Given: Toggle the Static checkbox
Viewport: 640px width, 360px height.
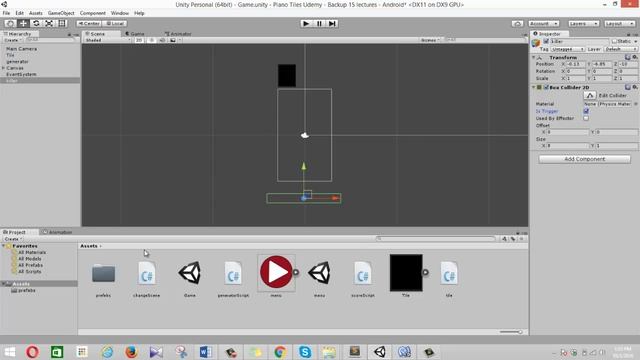Looking at the screenshot, I should 614,41.
